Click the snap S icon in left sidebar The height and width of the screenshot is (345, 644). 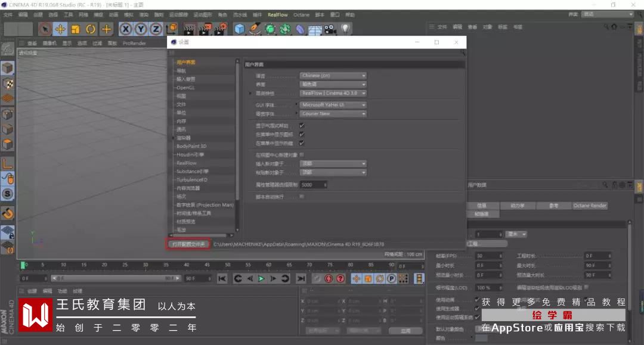pyautogui.click(x=7, y=194)
